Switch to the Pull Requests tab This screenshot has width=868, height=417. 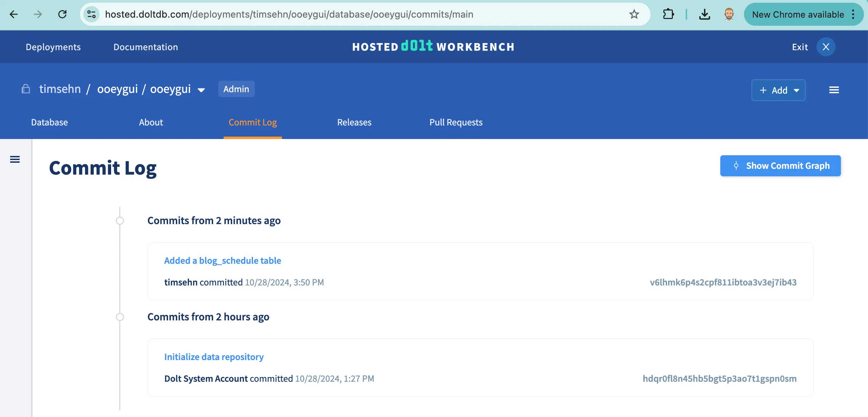pyautogui.click(x=456, y=122)
